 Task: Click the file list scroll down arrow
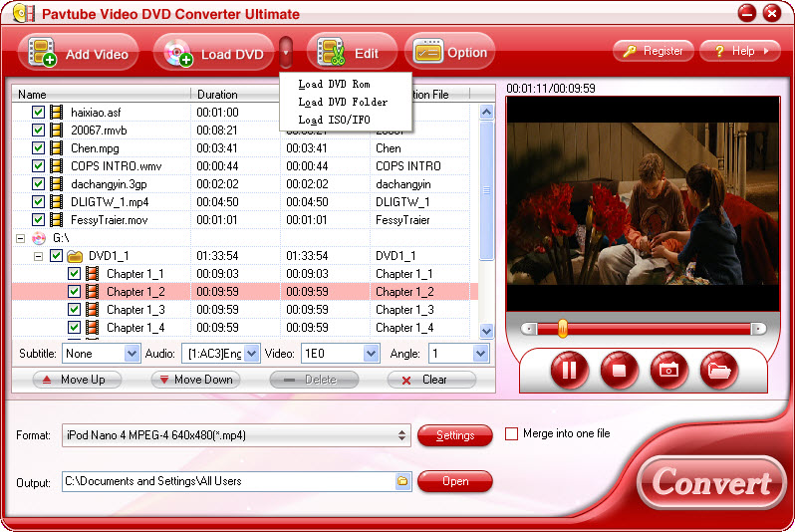[486, 331]
